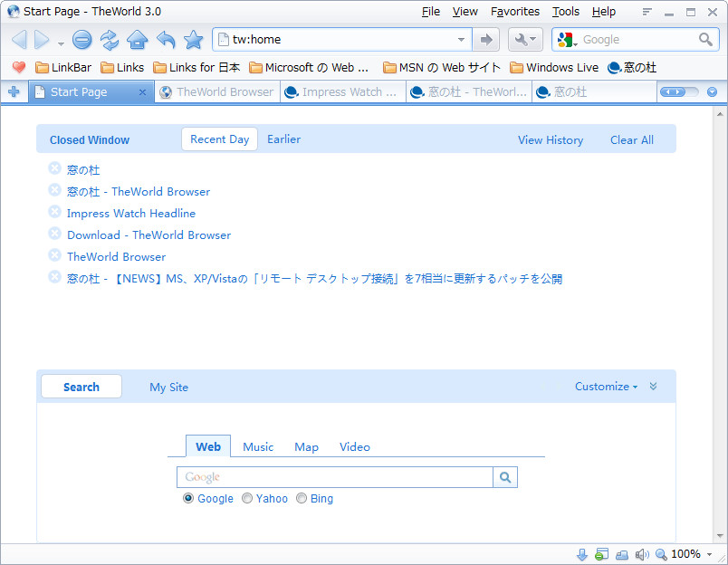Refresh the page with the reload icon

(110, 40)
